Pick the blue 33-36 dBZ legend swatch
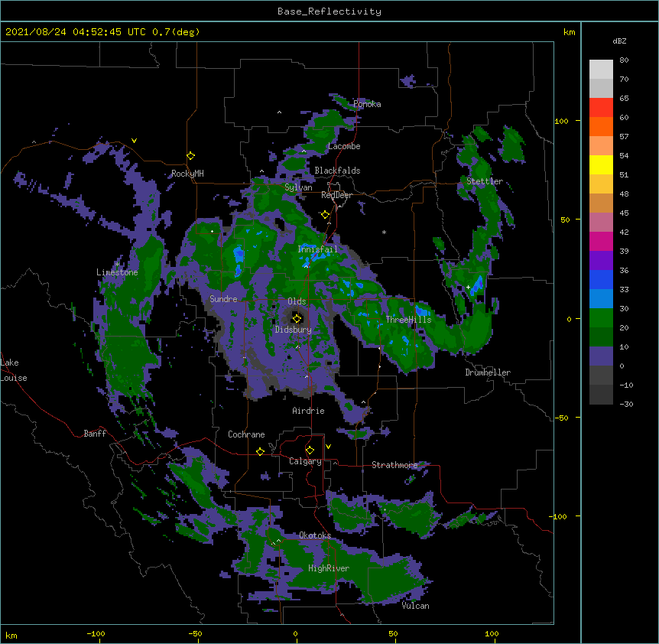The width and height of the screenshot is (659, 644). [x=601, y=279]
